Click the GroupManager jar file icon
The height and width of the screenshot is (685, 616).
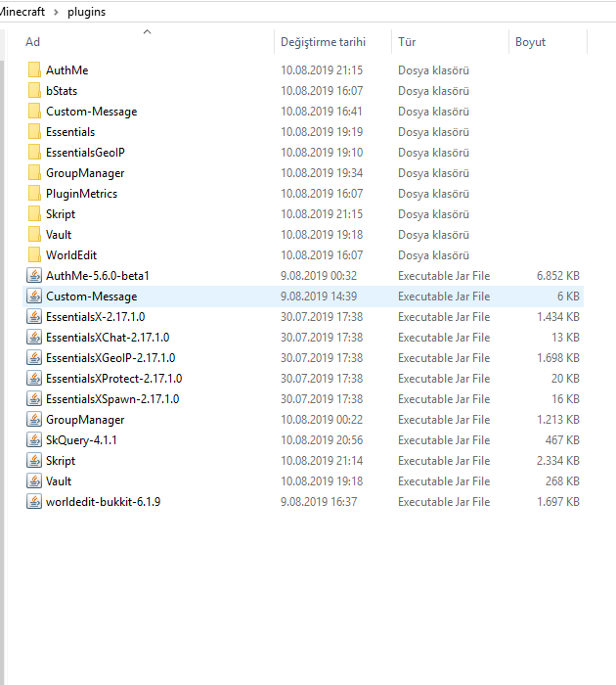point(34,419)
